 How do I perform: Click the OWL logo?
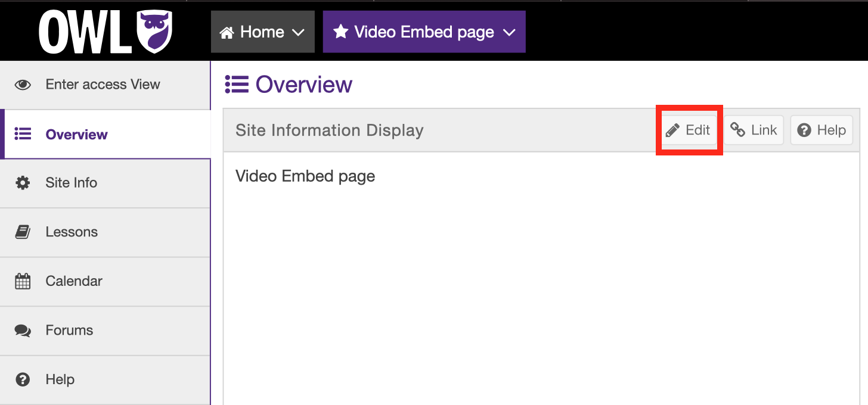pos(106,32)
